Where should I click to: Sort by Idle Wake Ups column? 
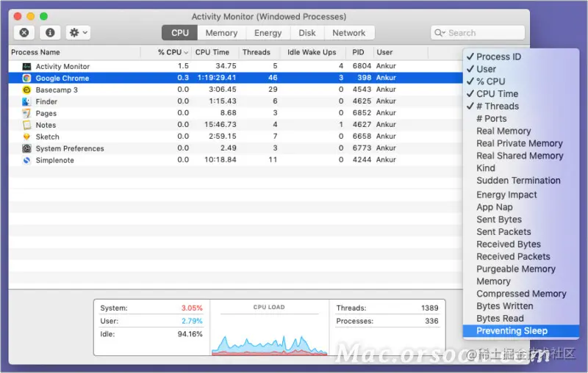click(313, 52)
